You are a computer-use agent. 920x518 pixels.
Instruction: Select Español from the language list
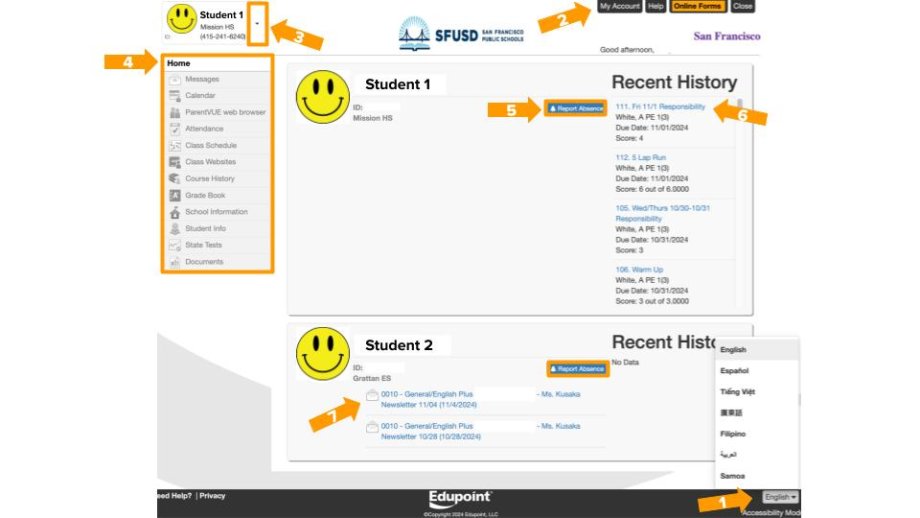click(734, 371)
